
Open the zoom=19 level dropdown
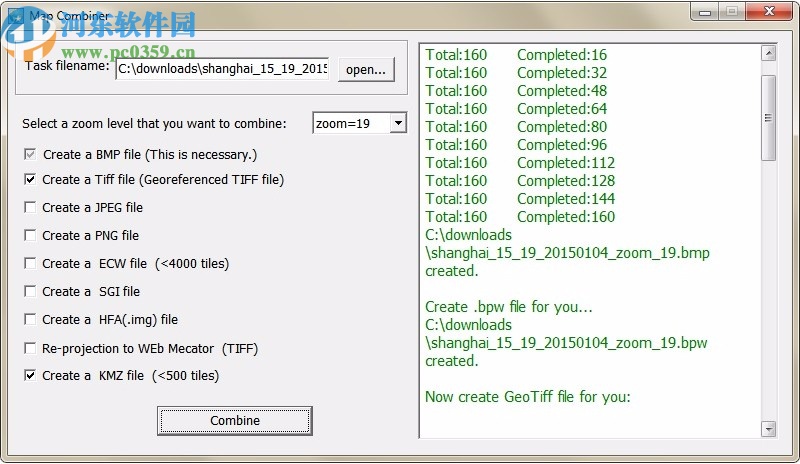(x=398, y=123)
